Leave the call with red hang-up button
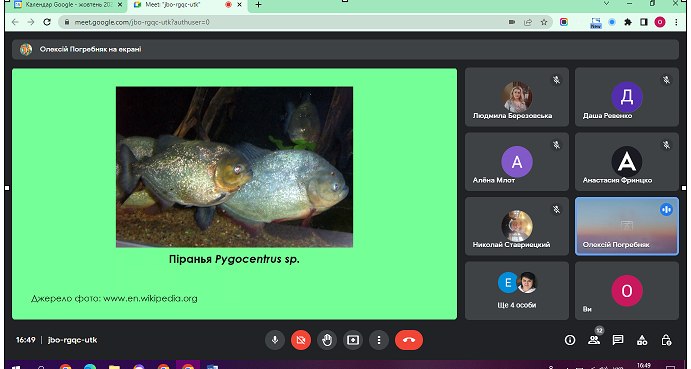 click(409, 340)
